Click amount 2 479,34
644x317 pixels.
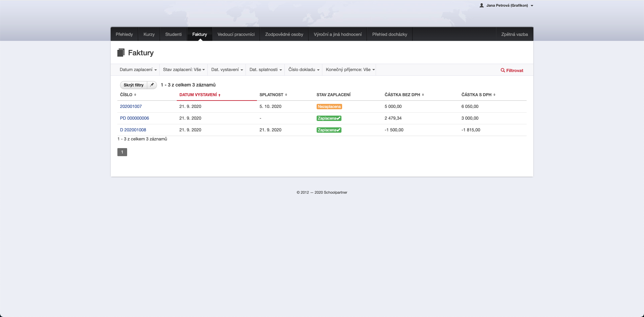pos(393,118)
